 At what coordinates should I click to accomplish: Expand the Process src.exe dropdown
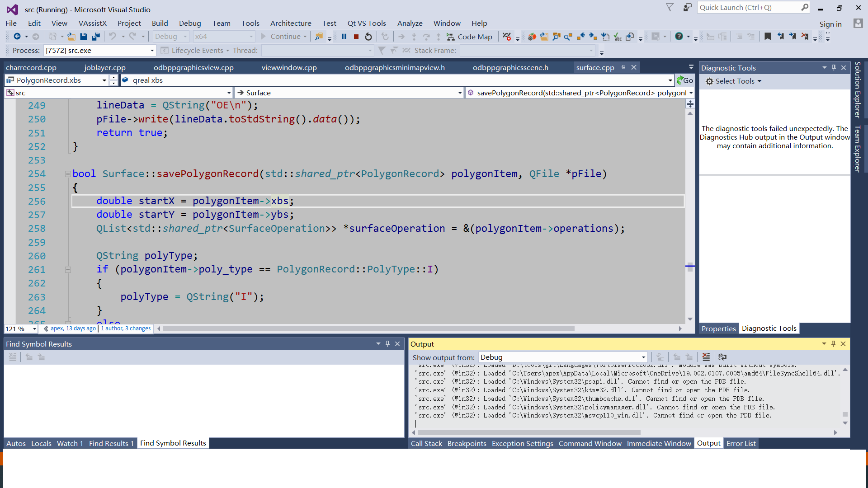point(152,51)
